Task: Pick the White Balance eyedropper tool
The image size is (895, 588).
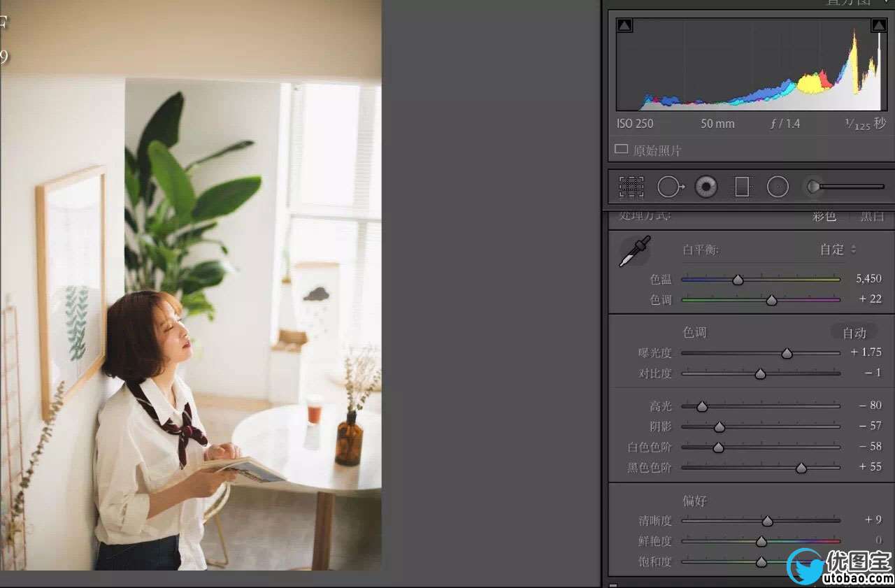Action: click(635, 251)
